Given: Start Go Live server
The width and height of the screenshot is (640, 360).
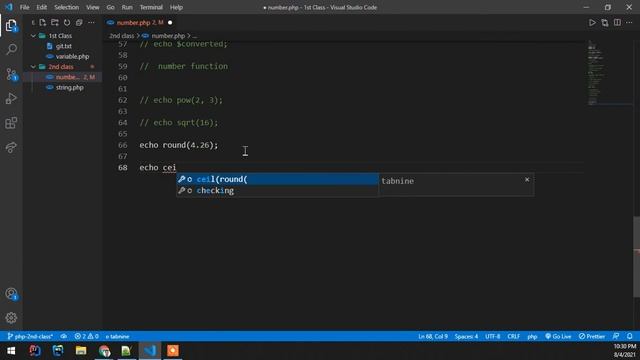Looking at the screenshot, I should (x=558, y=336).
